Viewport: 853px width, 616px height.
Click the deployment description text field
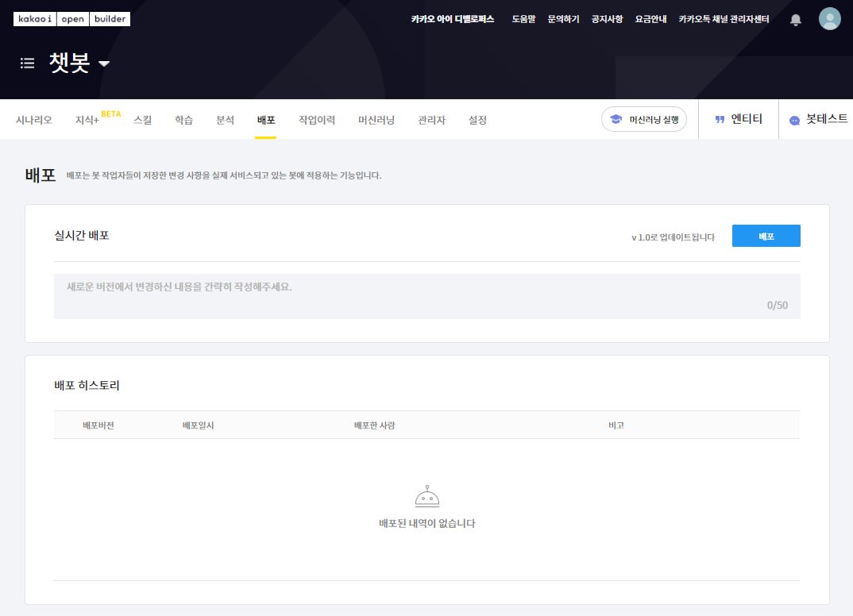pyautogui.click(x=426, y=296)
